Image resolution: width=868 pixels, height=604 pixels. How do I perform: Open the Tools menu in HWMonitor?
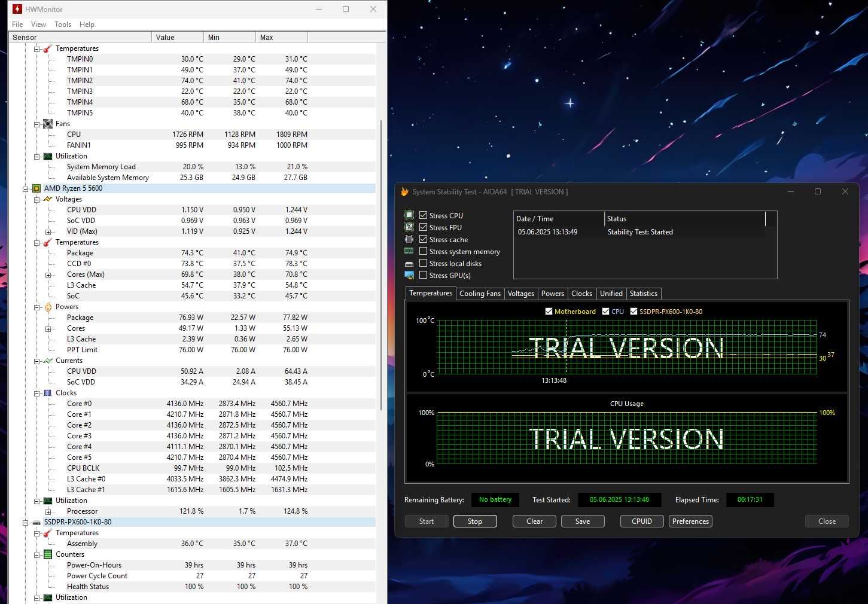(63, 25)
